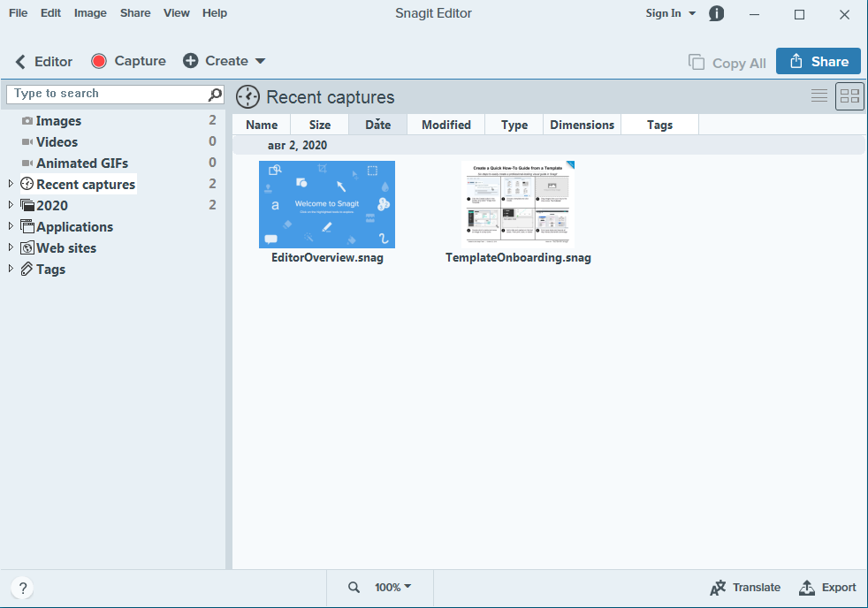This screenshot has width=868, height=608.
Task: Click the blue Share button
Action: point(818,61)
